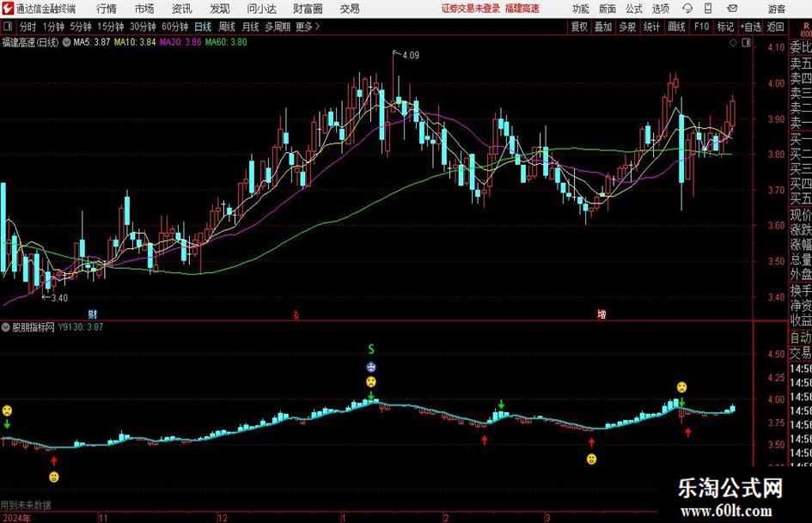Click the MA5: 3.87 indicator value
Image resolution: width=812 pixels, height=523 pixels.
pyautogui.click(x=92, y=42)
